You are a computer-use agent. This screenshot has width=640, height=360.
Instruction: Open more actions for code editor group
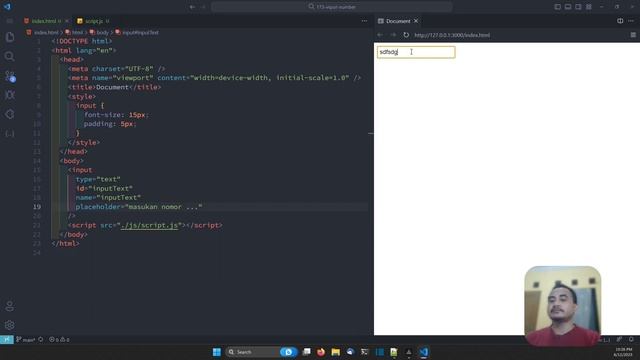click(x=364, y=21)
